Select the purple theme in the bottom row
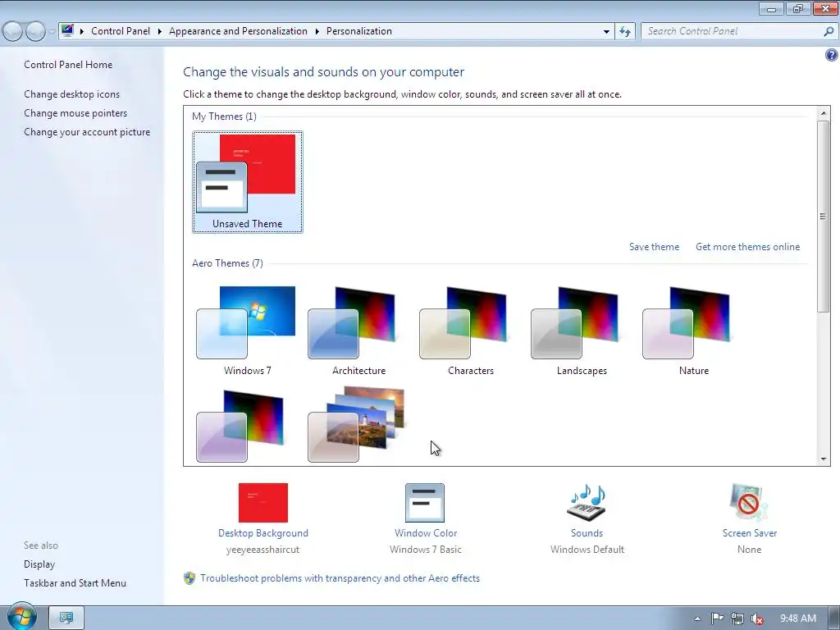Screen dimensions: 840x630 (240, 426)
